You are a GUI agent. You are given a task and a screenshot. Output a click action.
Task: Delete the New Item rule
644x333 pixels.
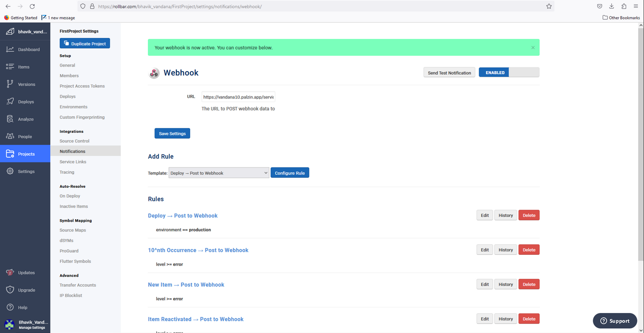529,284
